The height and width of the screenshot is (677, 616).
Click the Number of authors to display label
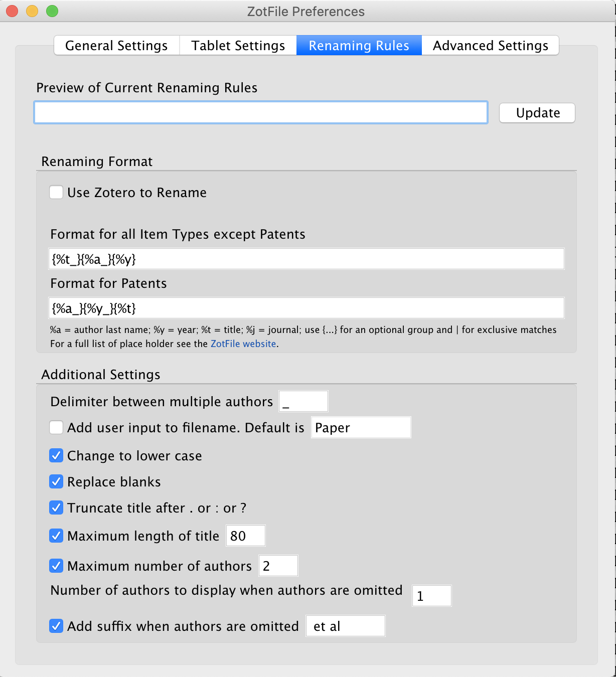[x=226, y=590]
